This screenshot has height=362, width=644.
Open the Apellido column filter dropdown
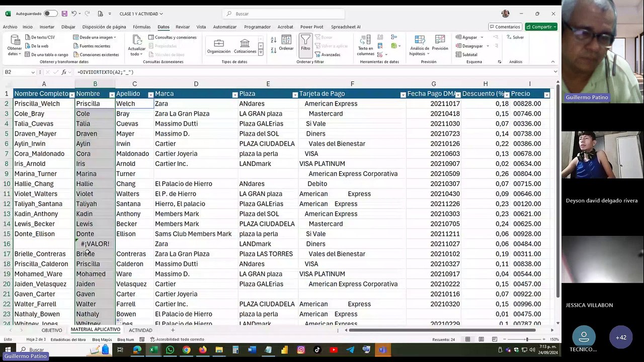click(150, 95)
